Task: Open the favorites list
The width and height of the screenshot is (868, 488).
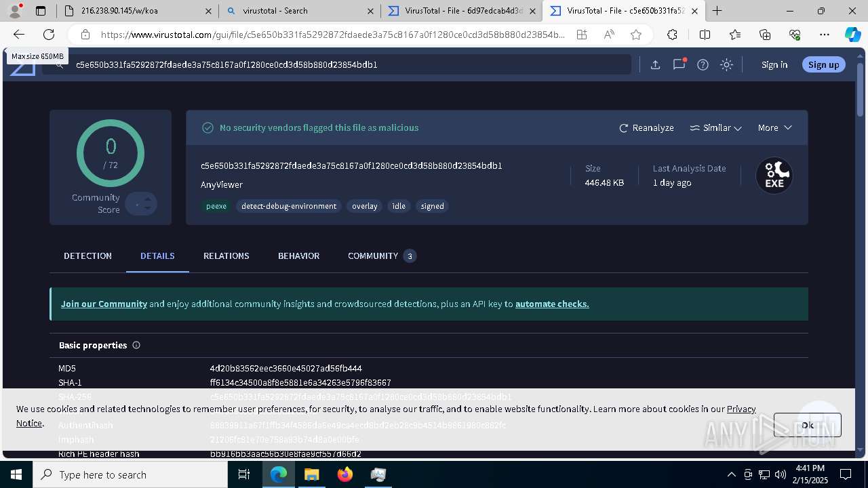Action: [x=735, y=35]
